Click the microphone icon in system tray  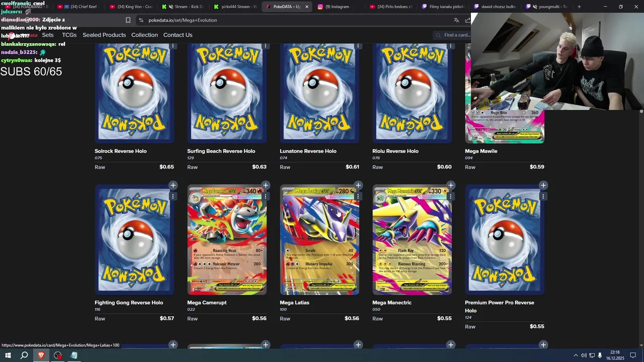click(600, 355)
